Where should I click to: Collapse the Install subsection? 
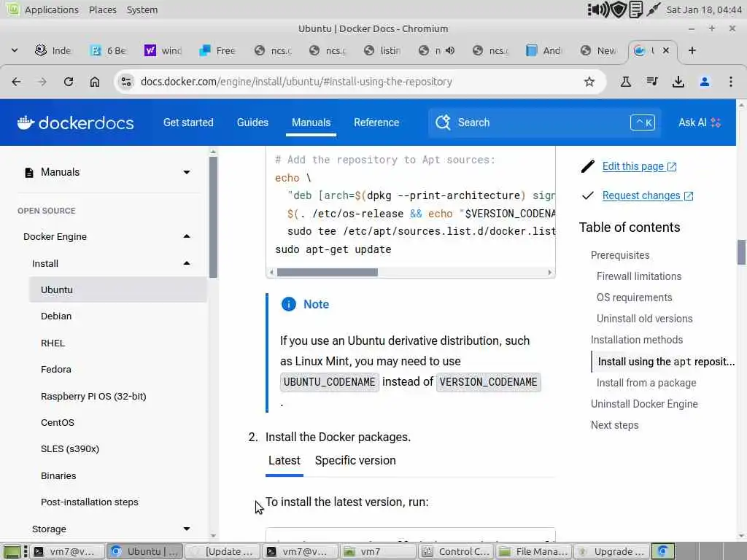click(x=187, y=263)
